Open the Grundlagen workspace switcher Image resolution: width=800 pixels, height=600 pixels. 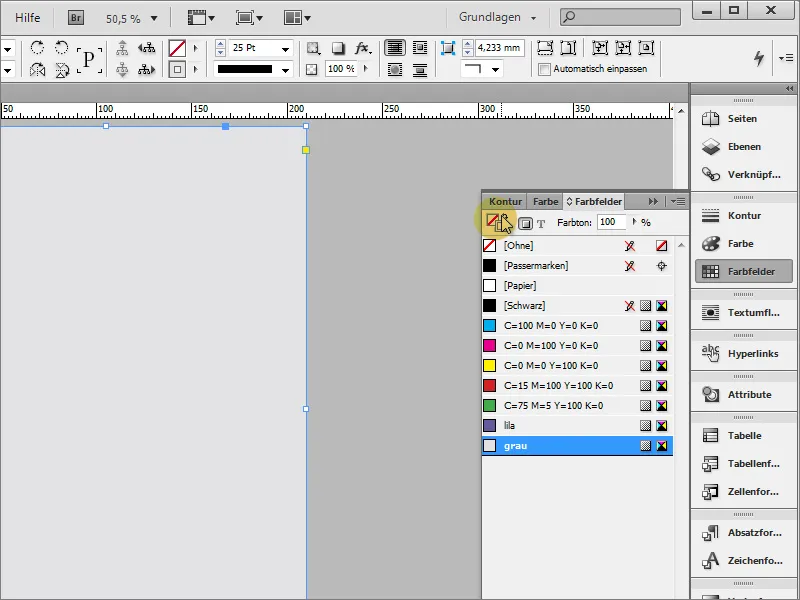click(x=497, y=17)
